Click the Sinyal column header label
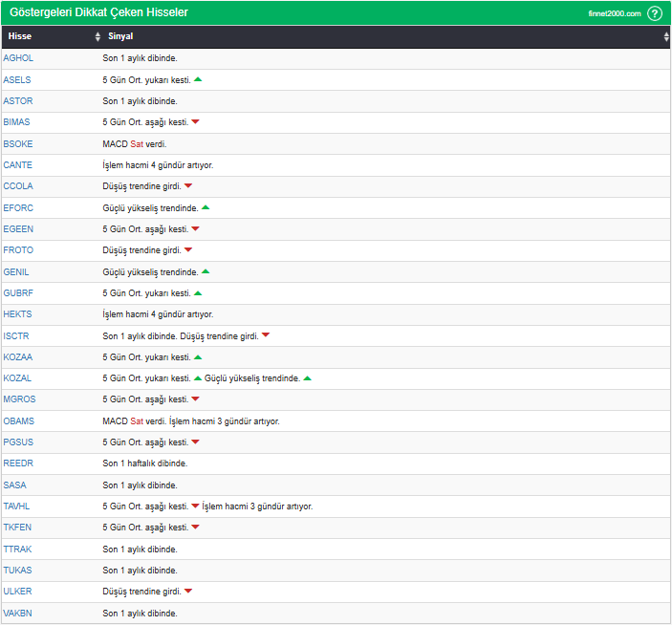Viewport: 672px width, 625px height. [121, 36]
